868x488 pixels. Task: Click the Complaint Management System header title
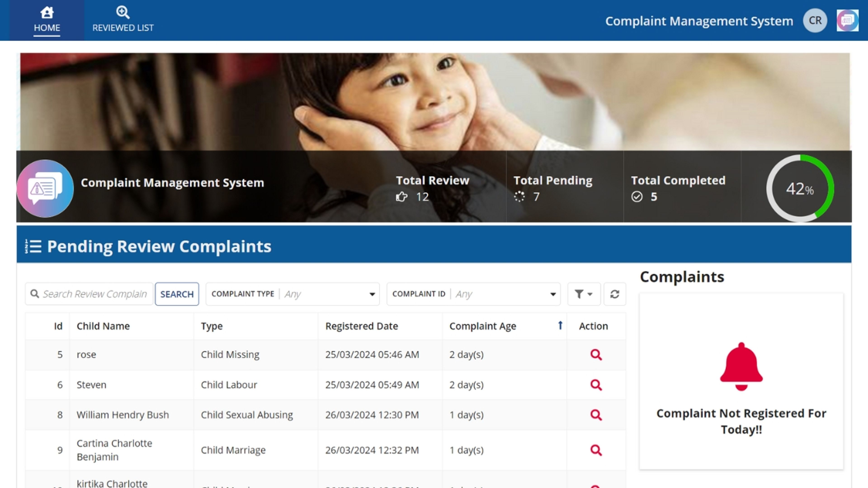[x=699, y=21]
